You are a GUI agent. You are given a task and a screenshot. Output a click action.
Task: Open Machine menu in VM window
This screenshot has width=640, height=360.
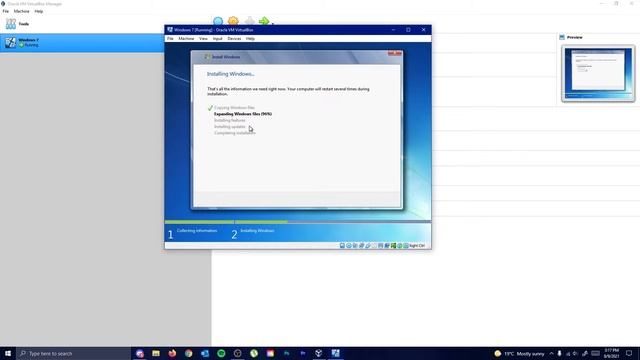tap(186, 38)
